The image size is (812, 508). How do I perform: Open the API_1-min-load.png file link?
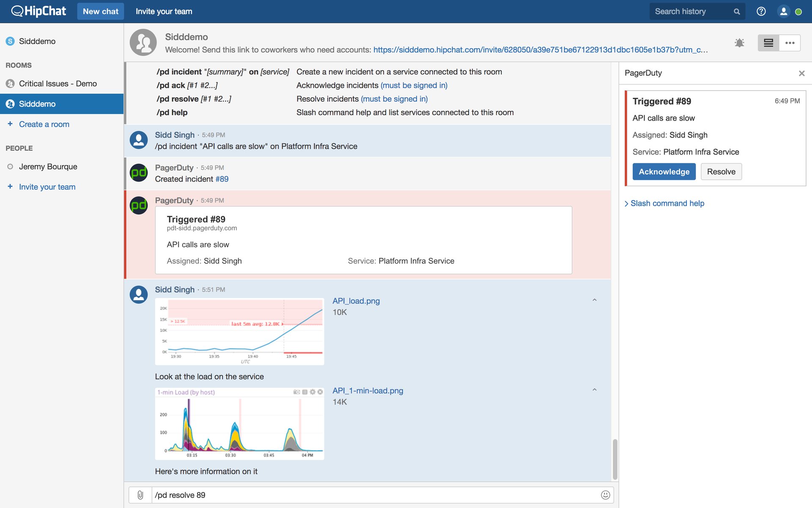tap(368, 391)
